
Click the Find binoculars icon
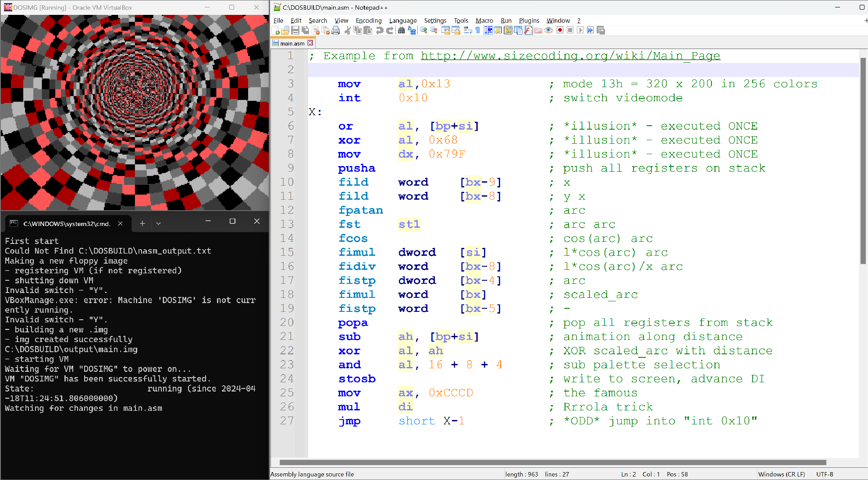pyautogui.click(x=401, y=30)
